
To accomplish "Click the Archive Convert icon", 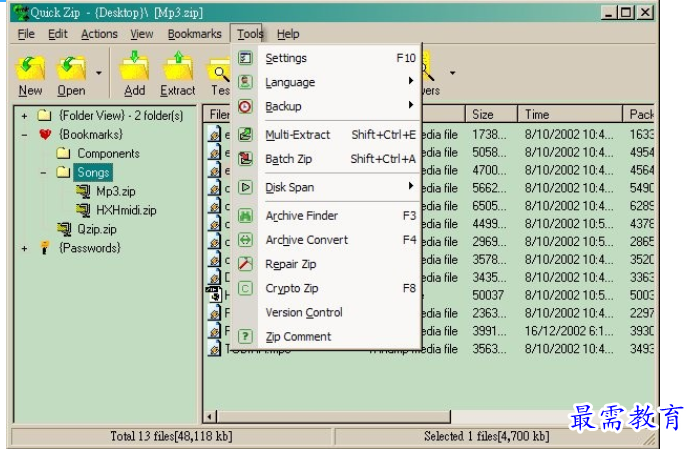I will point(245,240).
